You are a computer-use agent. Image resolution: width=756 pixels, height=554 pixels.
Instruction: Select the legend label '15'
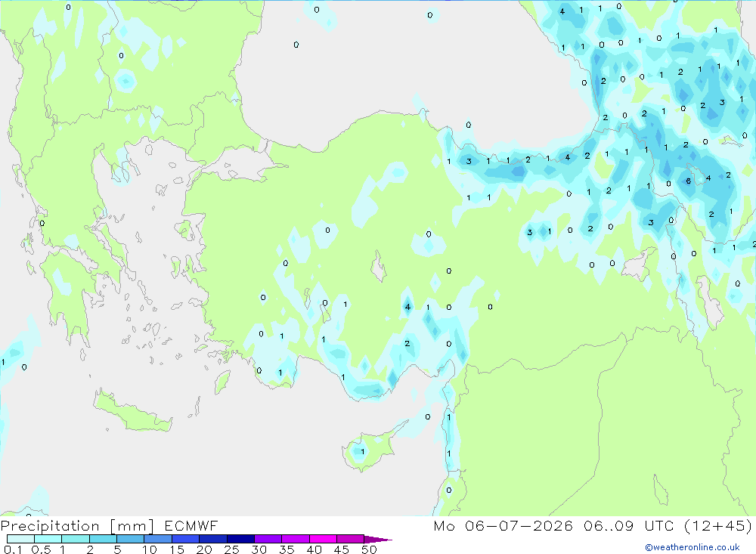[x=177, y=549]
